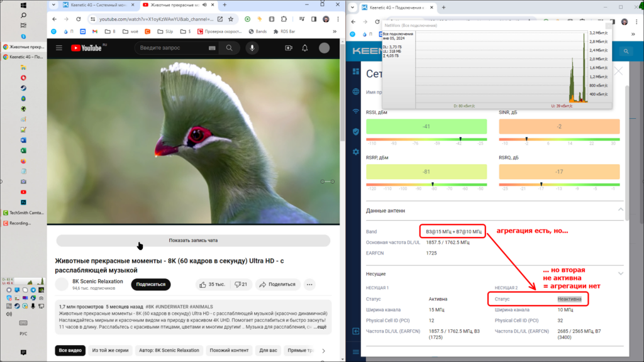This screenshot has height=362, width=644.
Task: Open the on-screen keyboard in YouTube search
Action: 212,48
